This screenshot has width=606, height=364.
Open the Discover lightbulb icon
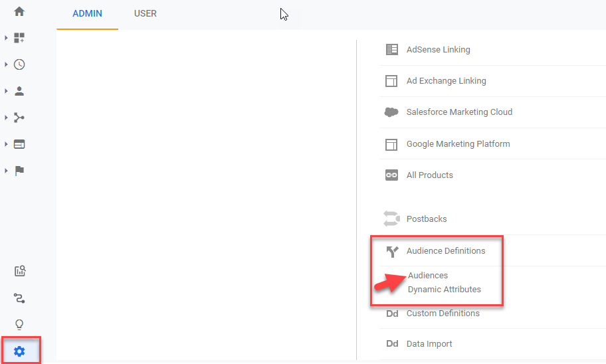(x=19, y=325)
